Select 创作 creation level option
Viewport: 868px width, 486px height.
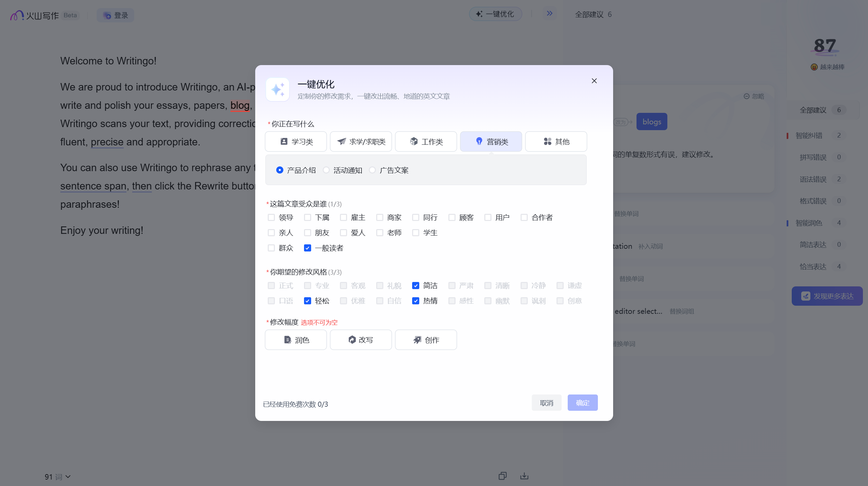[426, 340]
